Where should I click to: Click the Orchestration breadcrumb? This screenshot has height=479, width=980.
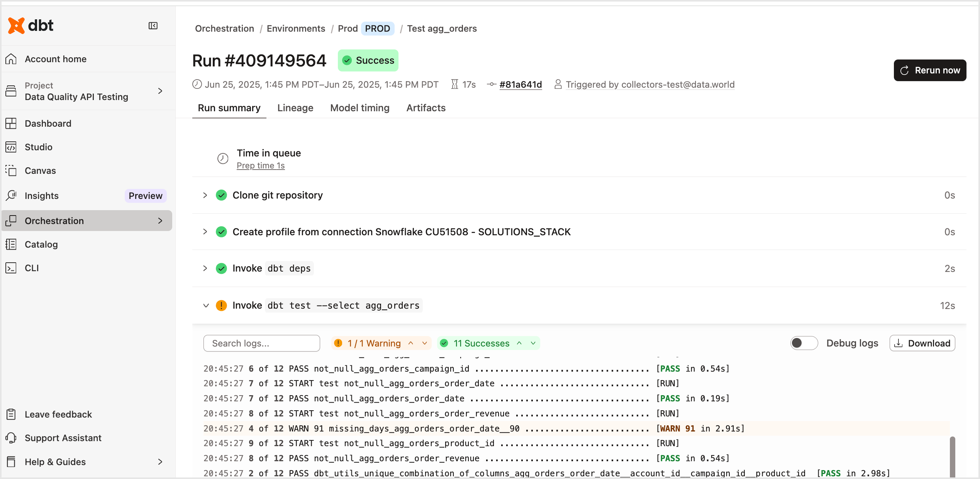(x=224, y=29)
